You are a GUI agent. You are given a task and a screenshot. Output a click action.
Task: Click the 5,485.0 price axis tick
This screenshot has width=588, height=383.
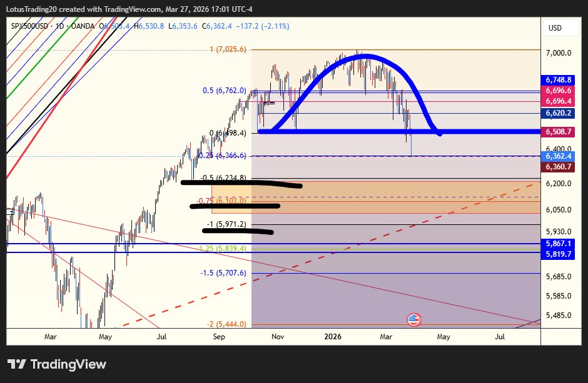pyautogui.click(x=559, y=316)
